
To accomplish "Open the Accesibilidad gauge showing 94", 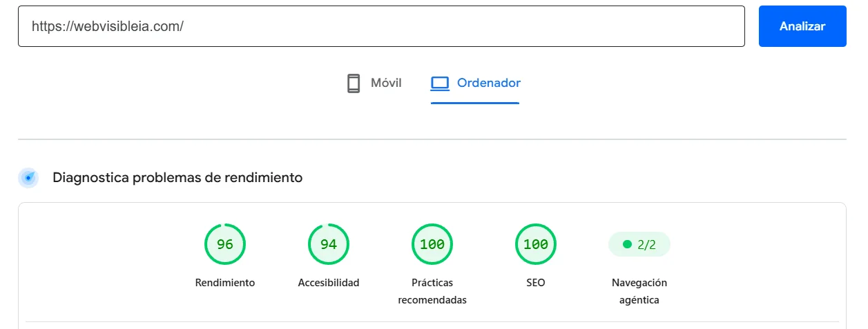I will (329, 244).
